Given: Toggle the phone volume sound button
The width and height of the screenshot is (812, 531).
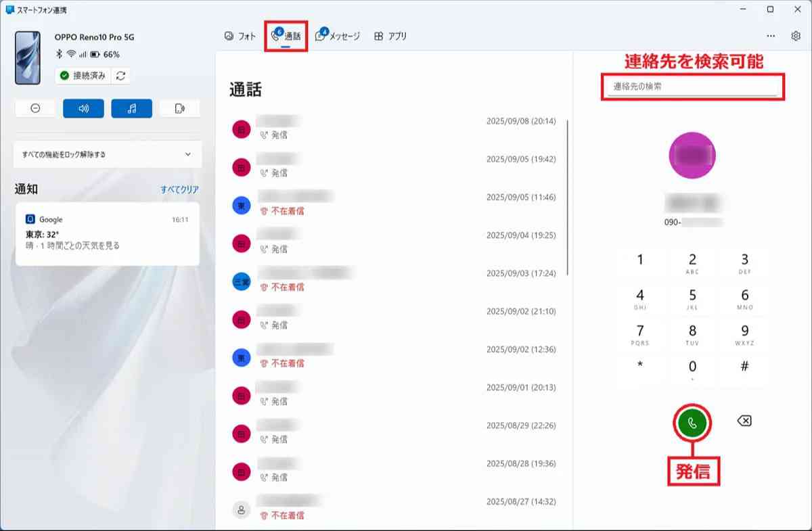Looking at the screenshot, I should point(83,109).
